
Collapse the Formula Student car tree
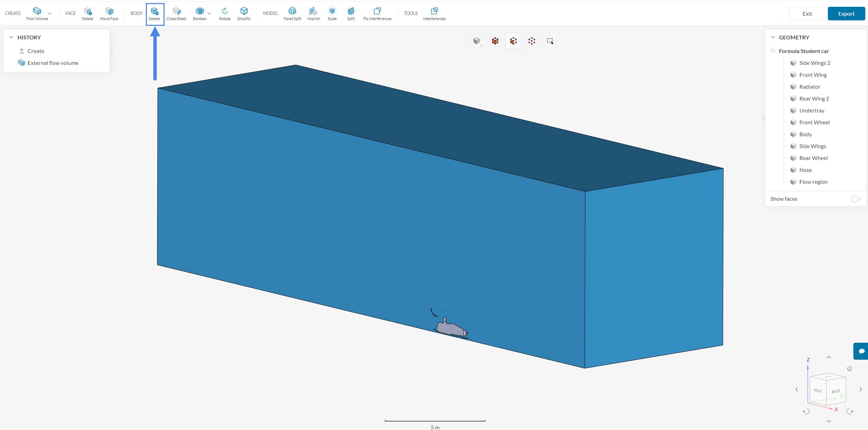[x=773, y=51]
